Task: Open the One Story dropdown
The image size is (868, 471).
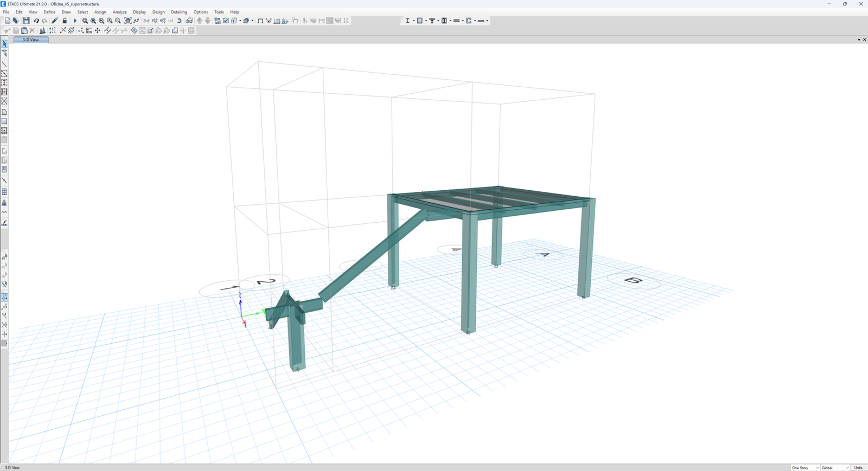Action: (805, 468)
